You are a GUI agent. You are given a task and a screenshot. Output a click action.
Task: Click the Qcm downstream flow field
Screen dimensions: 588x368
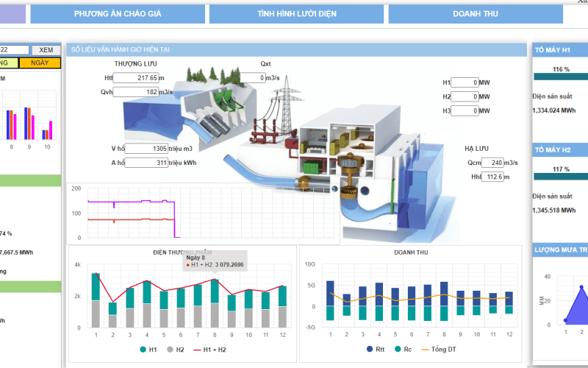pos(487,163)
